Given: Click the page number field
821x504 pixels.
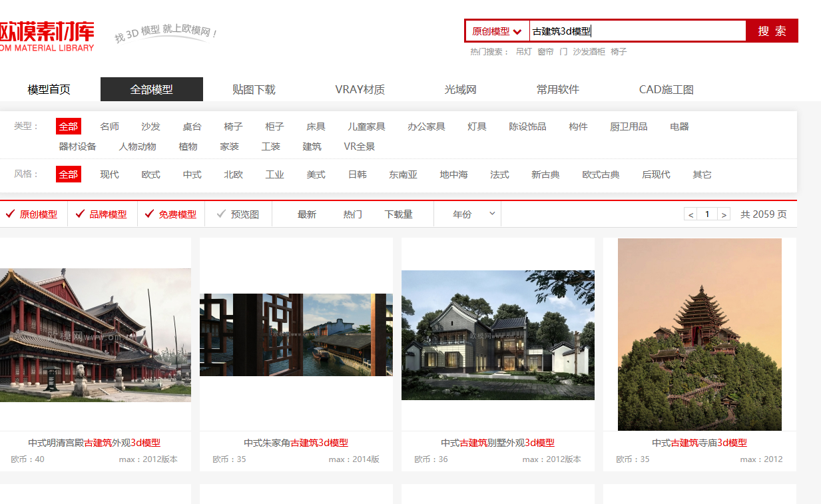Looking at the screenshot, I should point(707,214).
